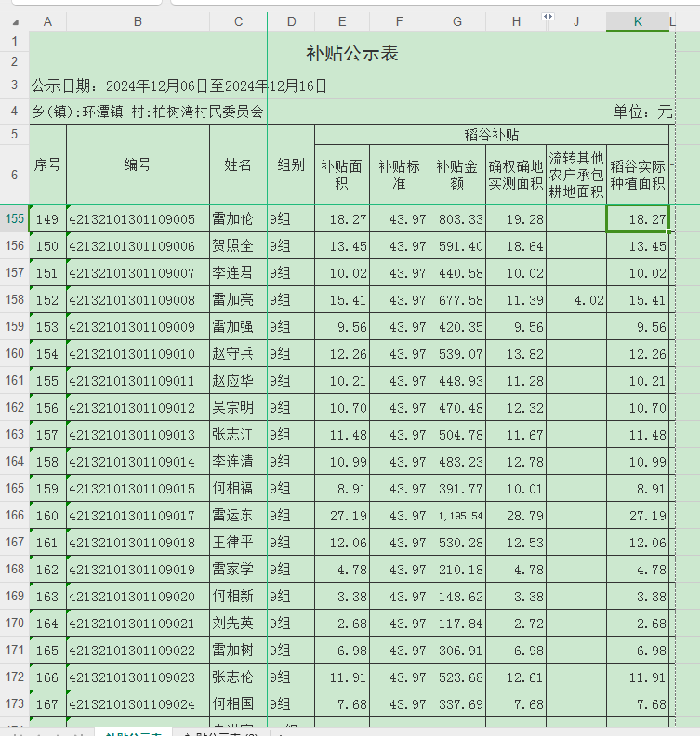Image resolution: width=700 pixels, height=736 pixels.
Task: Select row 6 header
Action: 15,175
